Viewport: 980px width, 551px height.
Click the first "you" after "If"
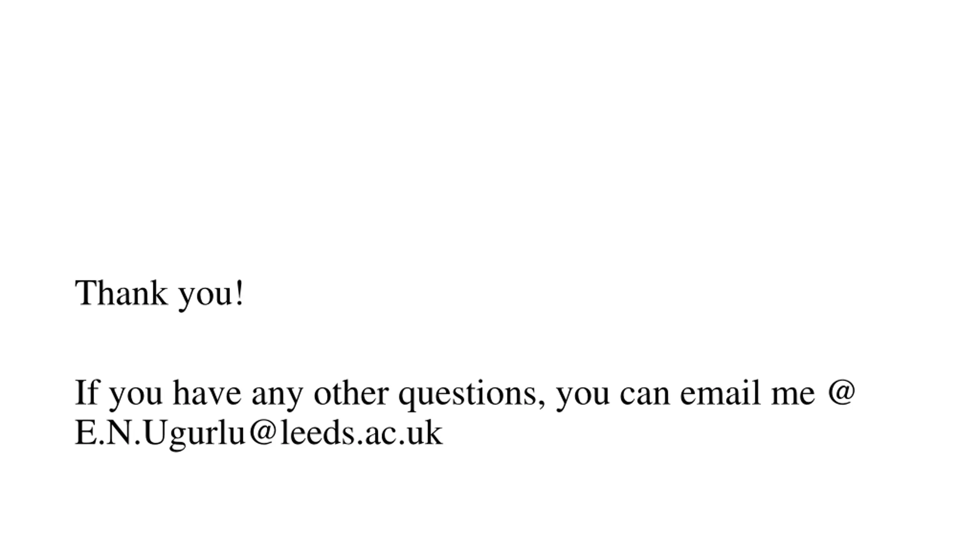(136, 395)
